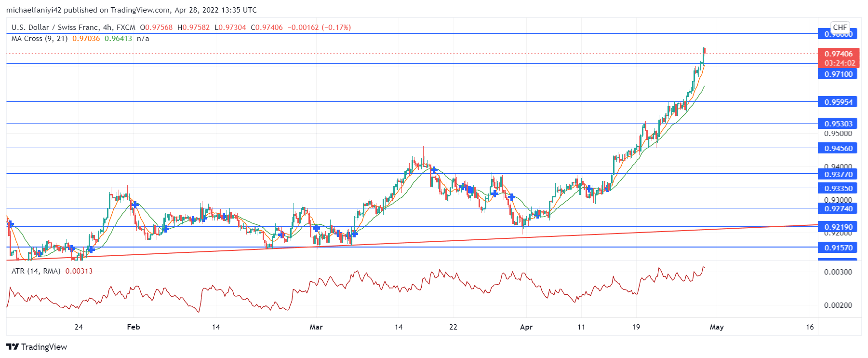The height and width of the screenshot is (358, 868).
Task: Click the green MA value 0.96413
Action: 118,39
